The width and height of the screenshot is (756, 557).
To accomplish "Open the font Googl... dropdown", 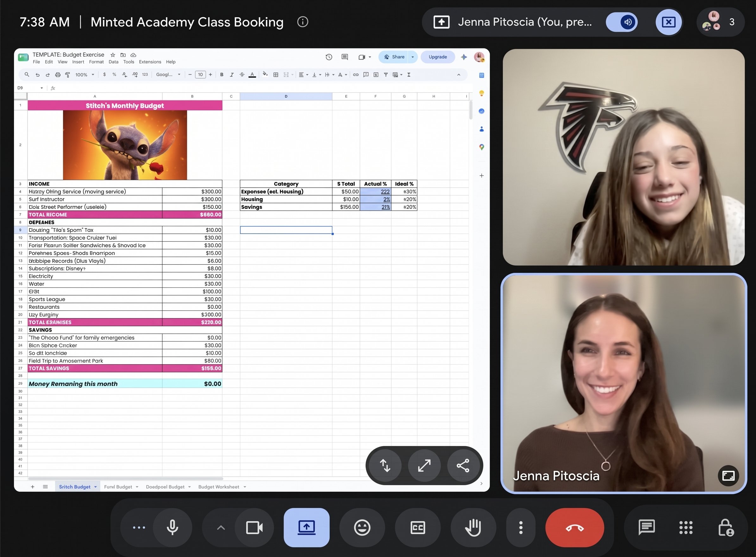I will click(168, 74).
